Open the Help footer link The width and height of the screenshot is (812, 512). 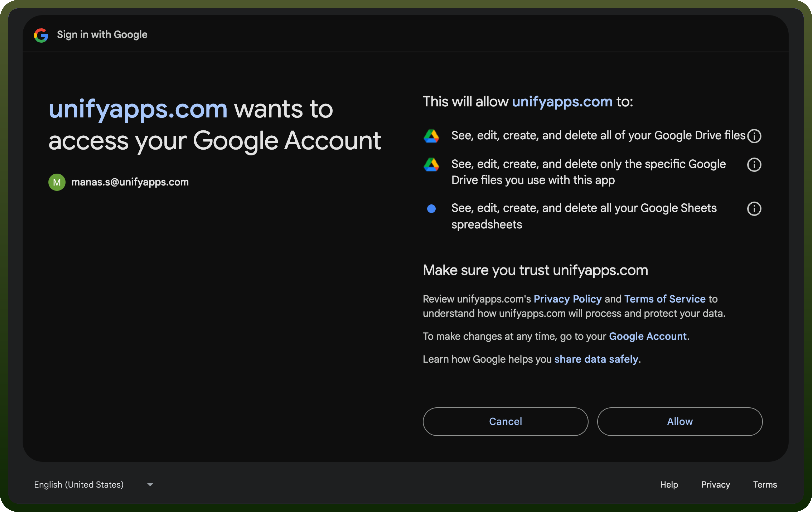pyautogui.click(x=669, y=485)
